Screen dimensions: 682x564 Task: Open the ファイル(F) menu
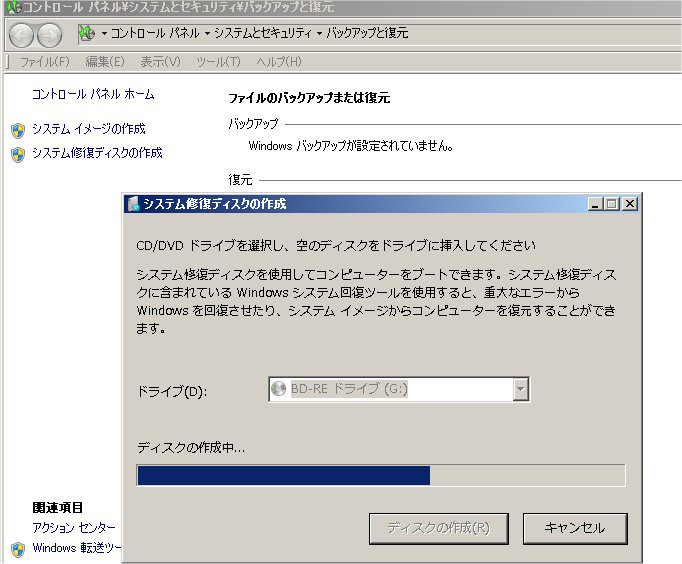click(x=44, y=62)
